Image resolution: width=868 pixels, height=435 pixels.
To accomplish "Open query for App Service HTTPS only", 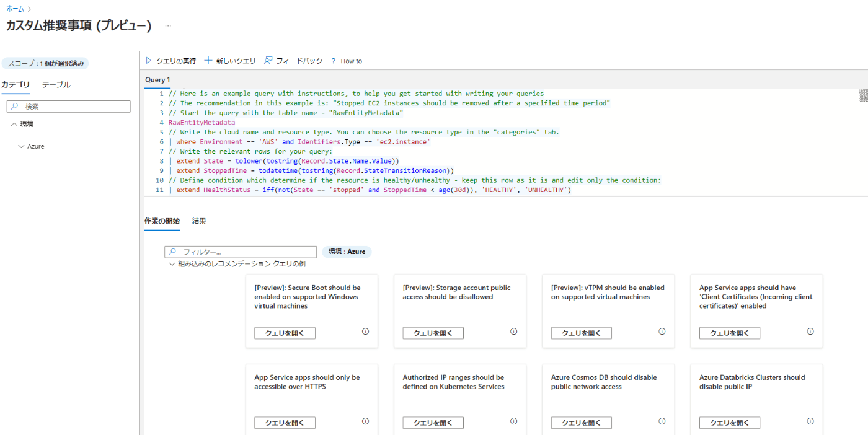I will (x=285, y=423).
